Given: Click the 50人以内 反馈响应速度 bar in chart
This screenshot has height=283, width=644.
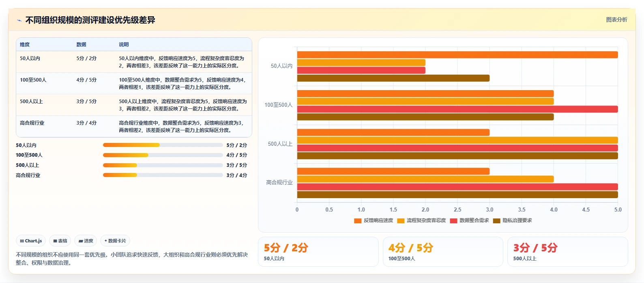Looking at the screenshot, I should coord(457,55).
